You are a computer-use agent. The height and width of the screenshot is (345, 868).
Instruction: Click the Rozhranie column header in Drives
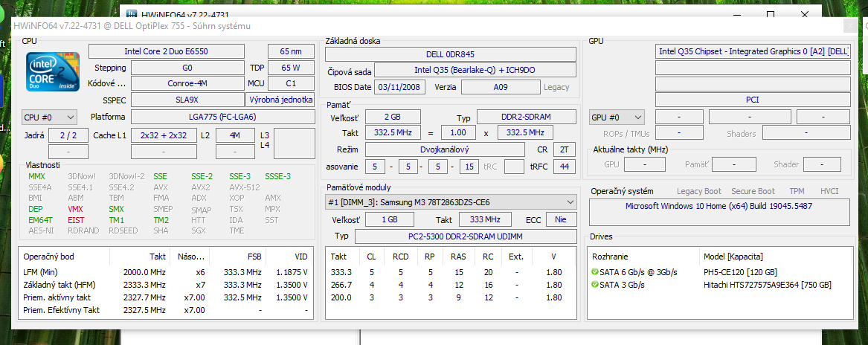coord(644,257)
